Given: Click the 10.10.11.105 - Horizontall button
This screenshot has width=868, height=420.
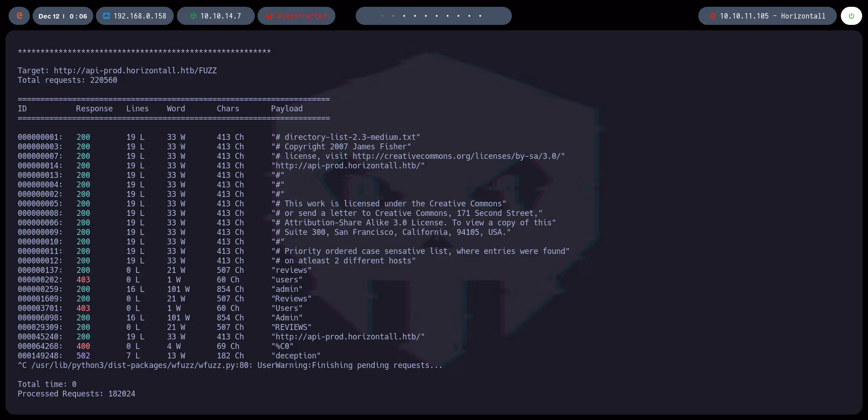Looking at the screenshot, I should click(767, 15).
